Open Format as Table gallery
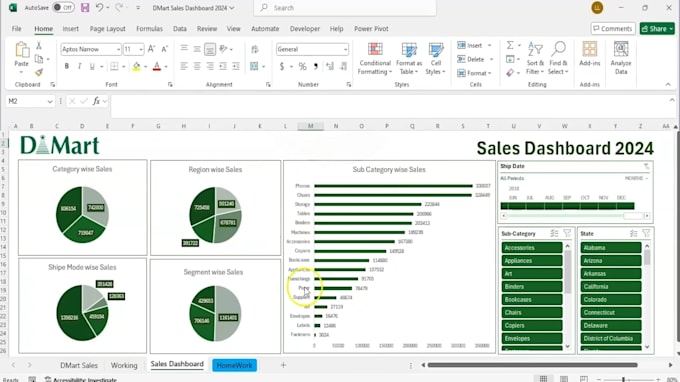 click(x=409, y=59)
